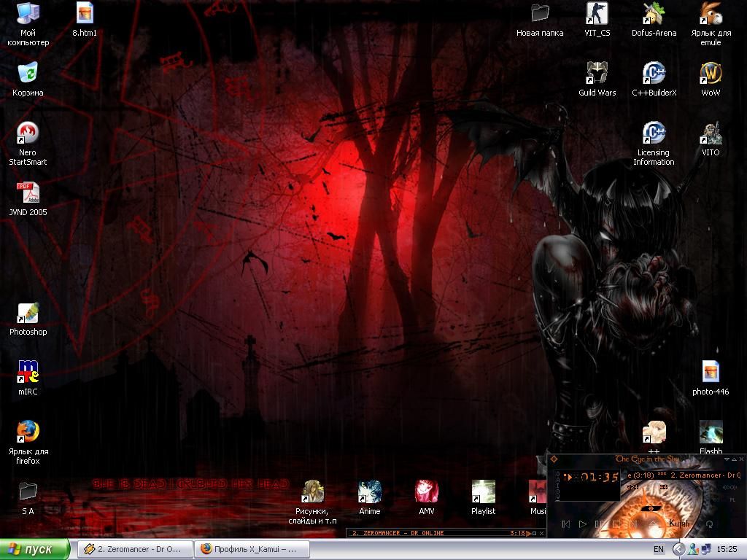
Task: Toggle the PL playlist button in Winamp
Action: tap(732, 500)
